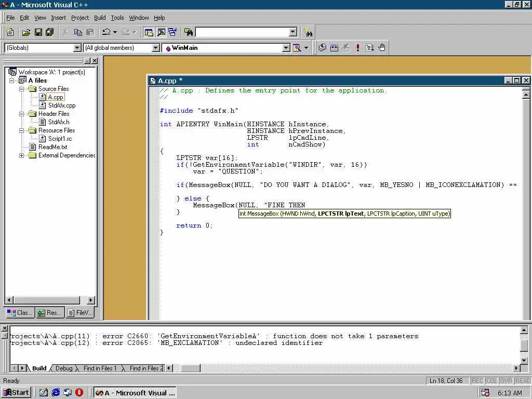Click the error C2065 MB_EXCLAMATION line
Viewport: 532px width, 399px height.
(x=167, y=343)
